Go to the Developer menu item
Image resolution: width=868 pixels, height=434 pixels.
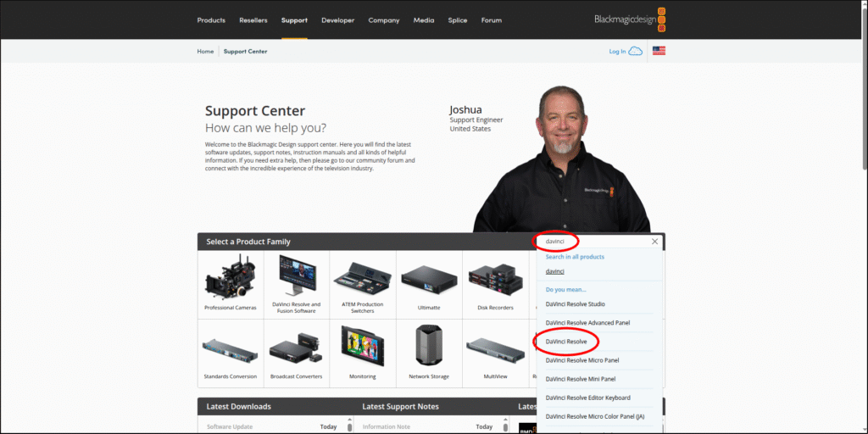(x=337, y=20)
